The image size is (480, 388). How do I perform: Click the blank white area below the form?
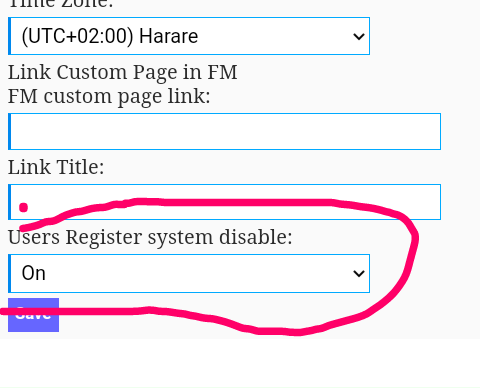click(240, 362)
